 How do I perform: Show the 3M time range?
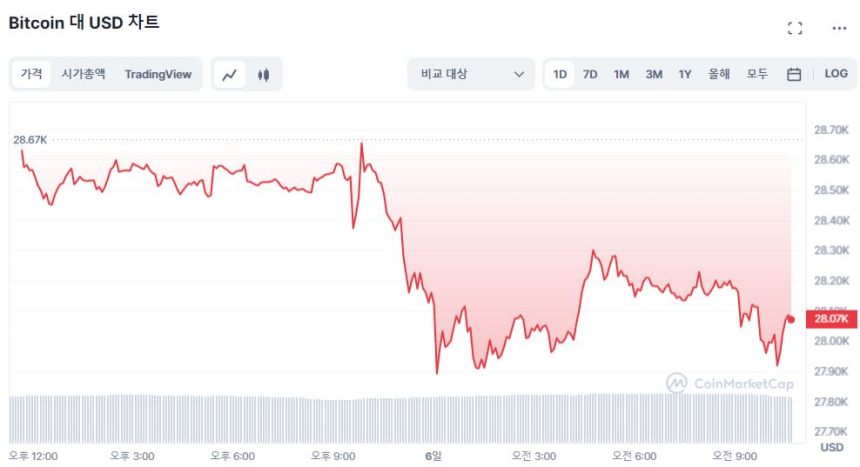click(x=653, y=74)
